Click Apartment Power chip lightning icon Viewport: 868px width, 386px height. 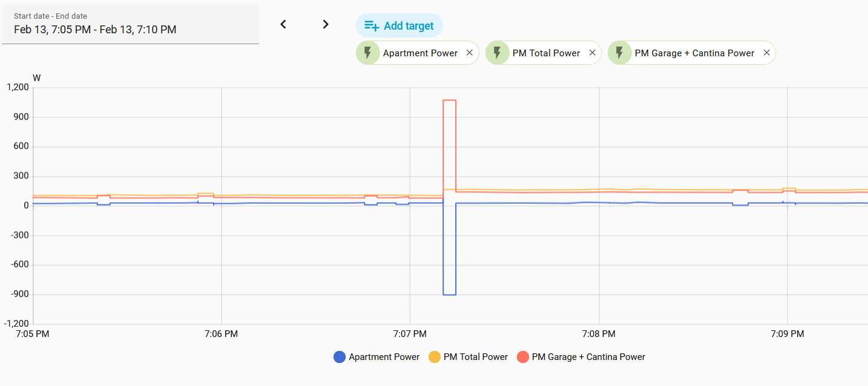[367, 53]
